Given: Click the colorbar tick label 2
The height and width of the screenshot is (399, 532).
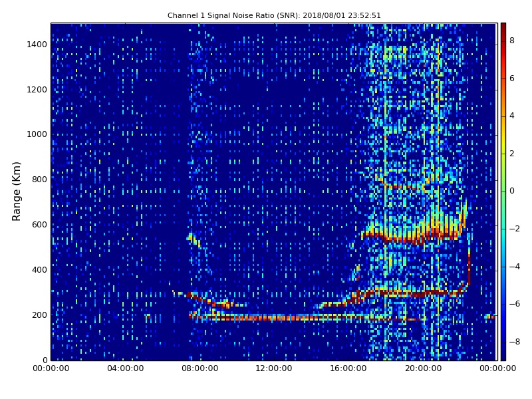Looking at the screenshot, I should coord(512,154).
